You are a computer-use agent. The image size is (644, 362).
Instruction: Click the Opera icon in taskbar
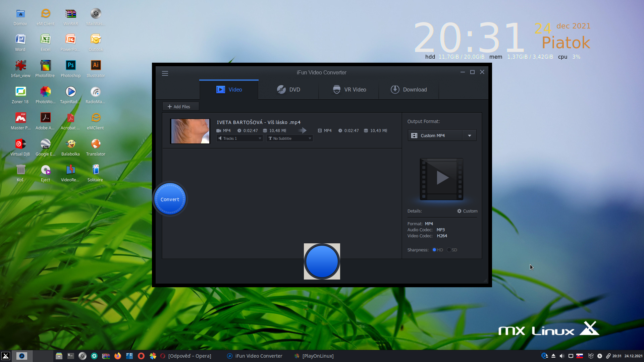pyautogui.click(x=141, y=356)
